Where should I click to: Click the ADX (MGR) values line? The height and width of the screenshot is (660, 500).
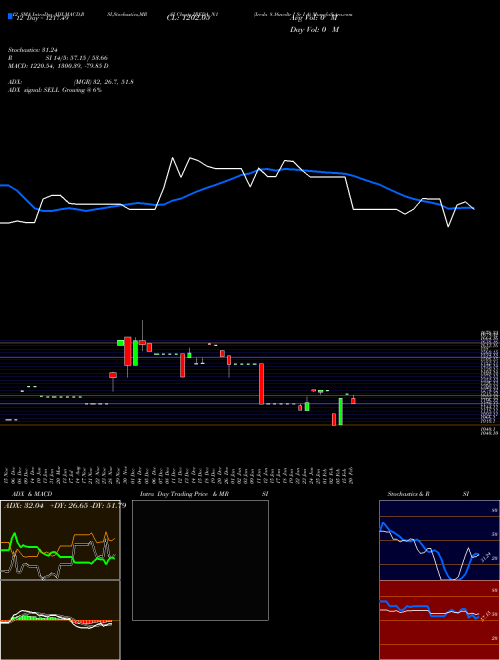pyautogui.click(x=71, y=82)
